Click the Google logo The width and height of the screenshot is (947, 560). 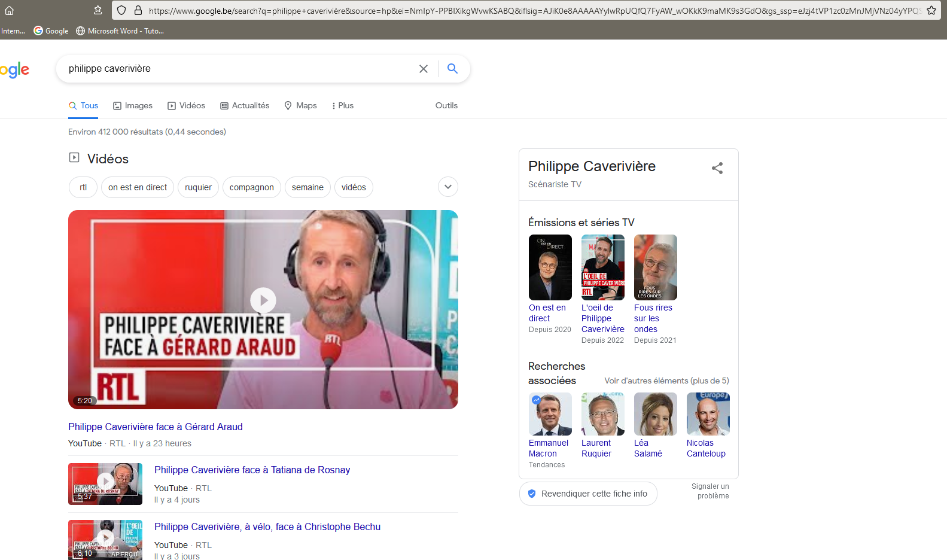(x=14, y=70)
